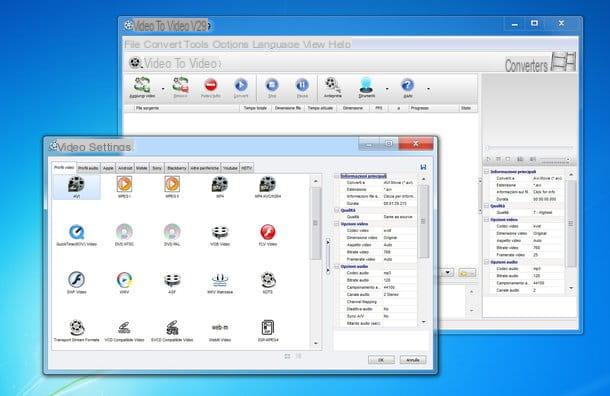Click the blue question mark help icon
610x396 pixels.
click(407, 85)
